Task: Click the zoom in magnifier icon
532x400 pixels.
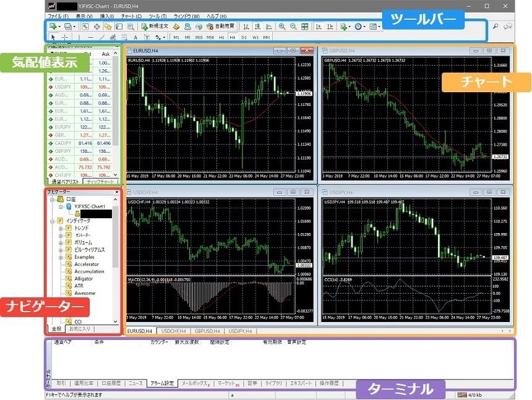Action: (282, 27)
